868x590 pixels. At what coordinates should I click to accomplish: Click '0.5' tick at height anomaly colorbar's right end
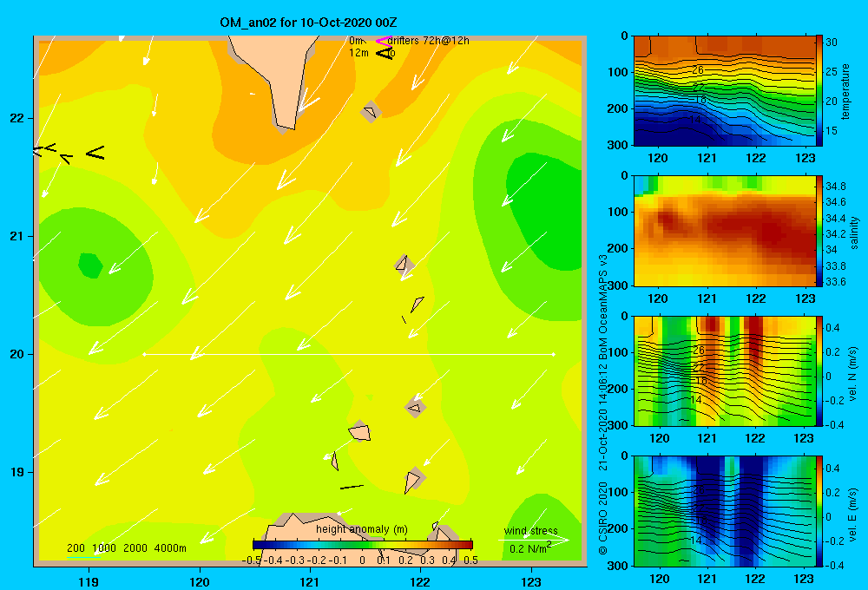click(x=471, y=560)
